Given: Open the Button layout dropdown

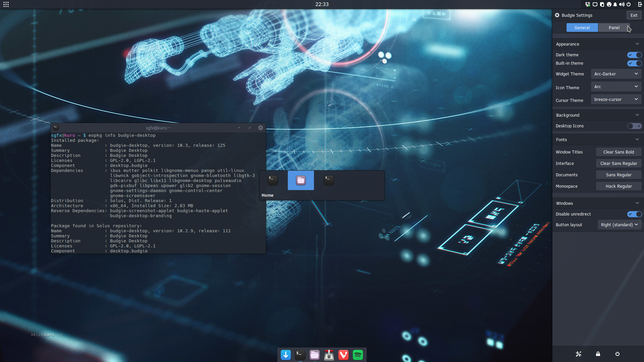Looking at the screenshot, I should tap(620, 225).
